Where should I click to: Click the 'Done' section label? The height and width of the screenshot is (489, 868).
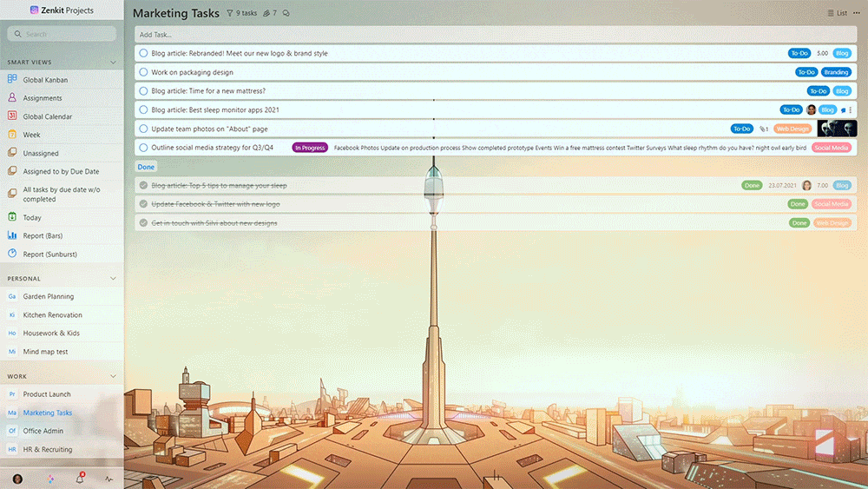pyautogui.click(x=146, y=167)
